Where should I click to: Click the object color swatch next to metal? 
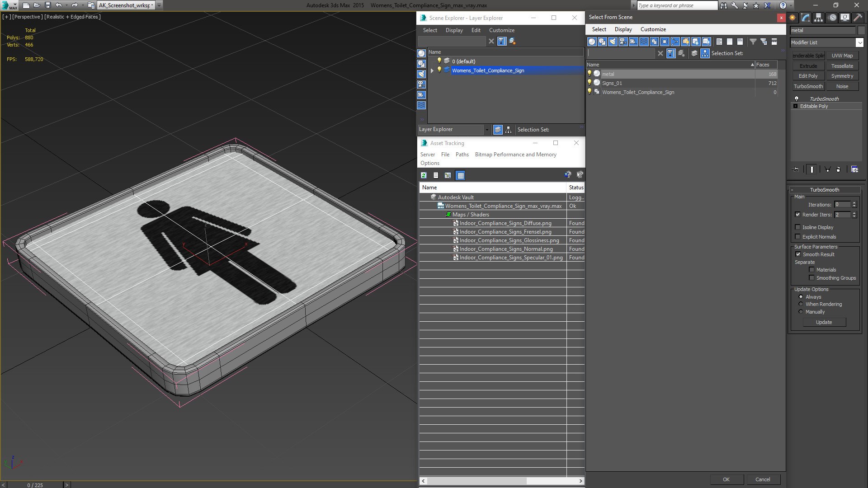pyautogui.click(x=861, y=30)
